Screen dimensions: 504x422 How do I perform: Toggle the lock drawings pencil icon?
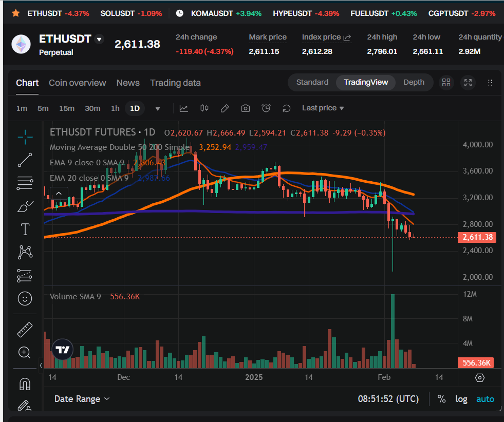pyautogui.click(x=25, y=405)
